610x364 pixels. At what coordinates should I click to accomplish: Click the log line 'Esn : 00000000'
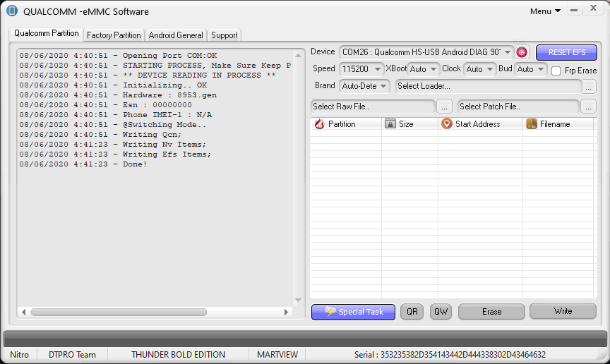(x=105, y=105)
